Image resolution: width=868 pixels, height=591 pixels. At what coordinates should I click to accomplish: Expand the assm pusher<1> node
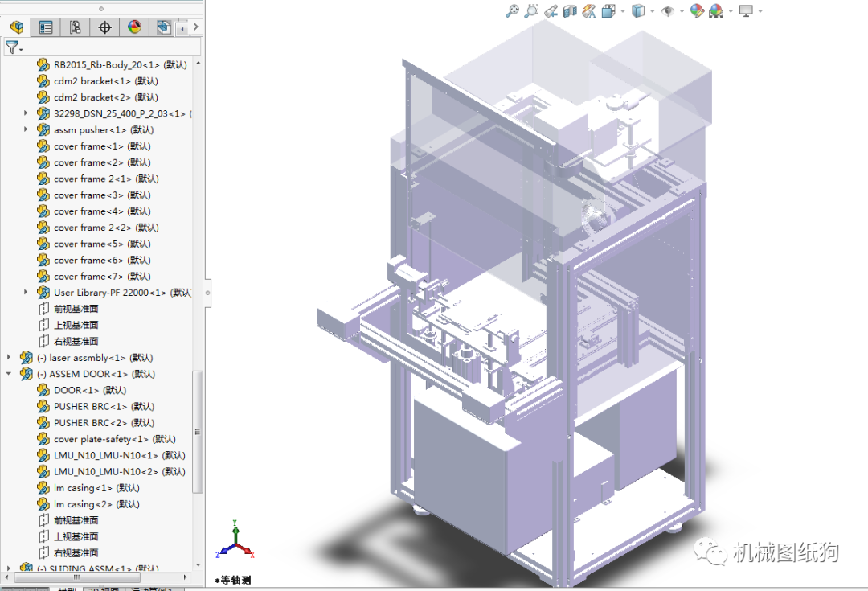coord(26,129)
